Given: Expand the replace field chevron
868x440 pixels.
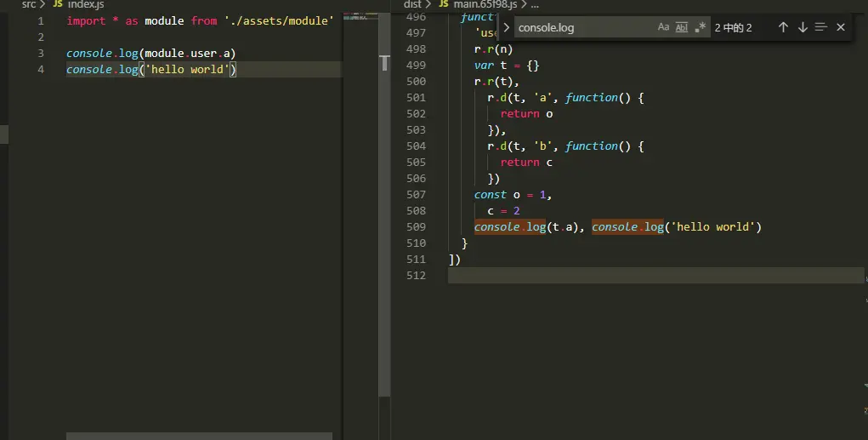Looking at the screenshot, I should (x=506, y=27).
